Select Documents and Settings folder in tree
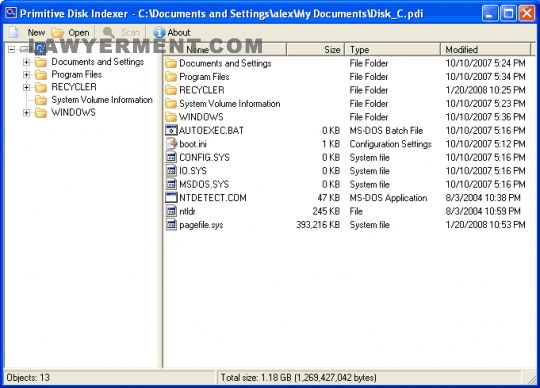The image size is (540, 388). tap(97, 62)
